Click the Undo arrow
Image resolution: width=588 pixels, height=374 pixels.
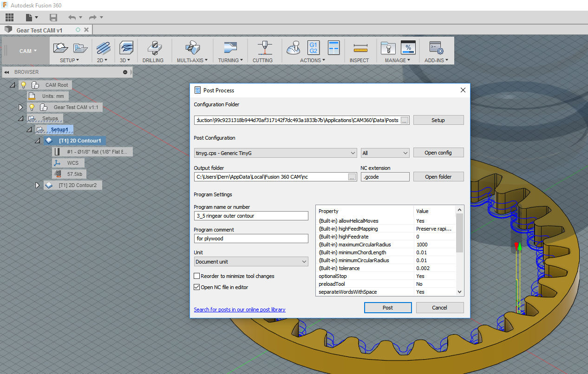click(72, 18)
